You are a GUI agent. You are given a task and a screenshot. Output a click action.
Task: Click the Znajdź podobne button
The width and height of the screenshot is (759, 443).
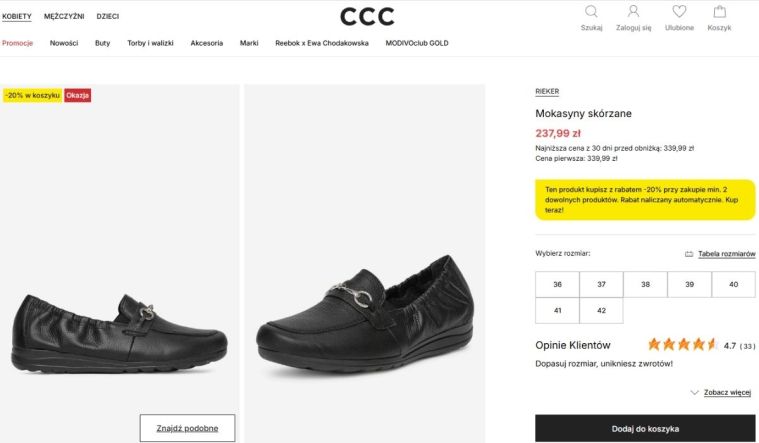pyautogui.click(x=187, y=428)
